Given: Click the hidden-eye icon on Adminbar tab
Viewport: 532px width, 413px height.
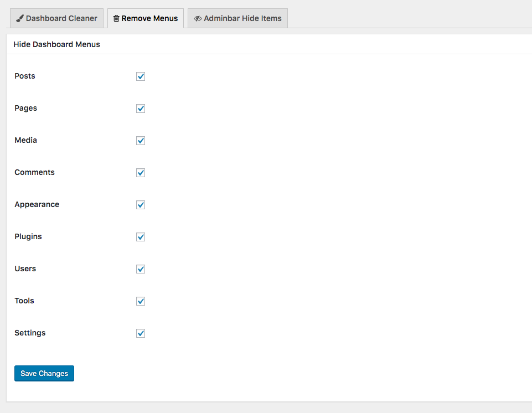Looking at the screenshot, I should click(198, 18).
